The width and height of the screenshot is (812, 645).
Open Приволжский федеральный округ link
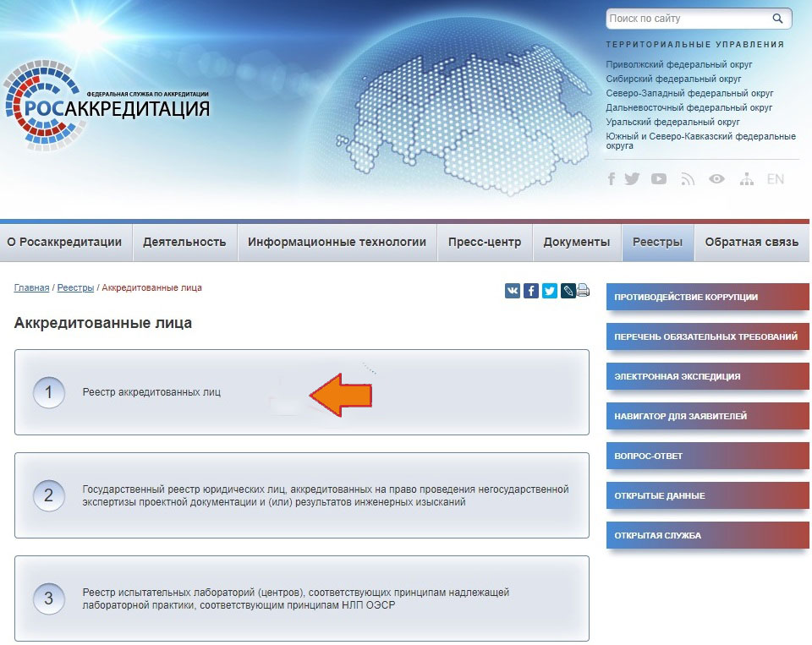(x=679, y=65)
